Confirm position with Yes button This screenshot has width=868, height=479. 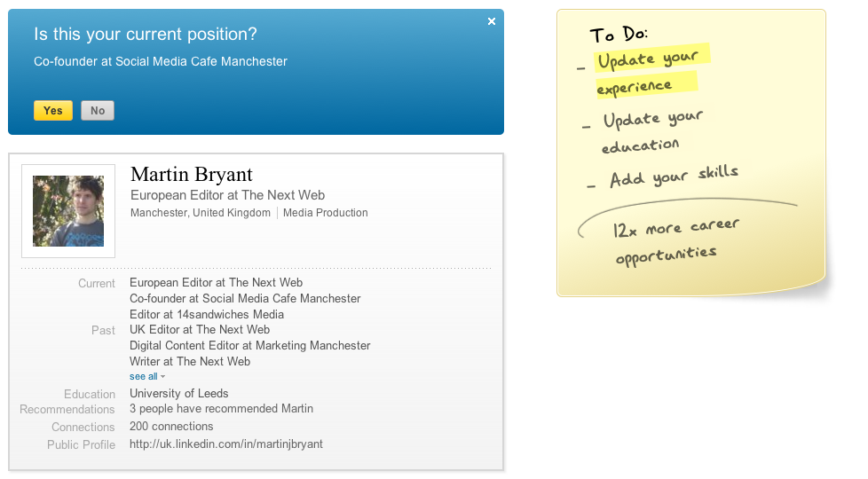coord(53,111)
